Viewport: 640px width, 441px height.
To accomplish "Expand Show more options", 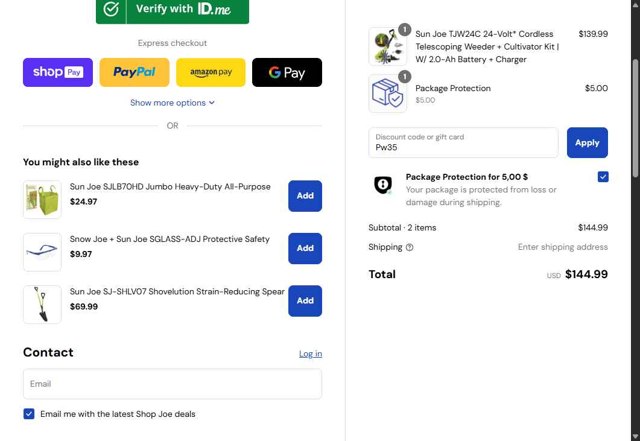I will (x=172, y=103).
